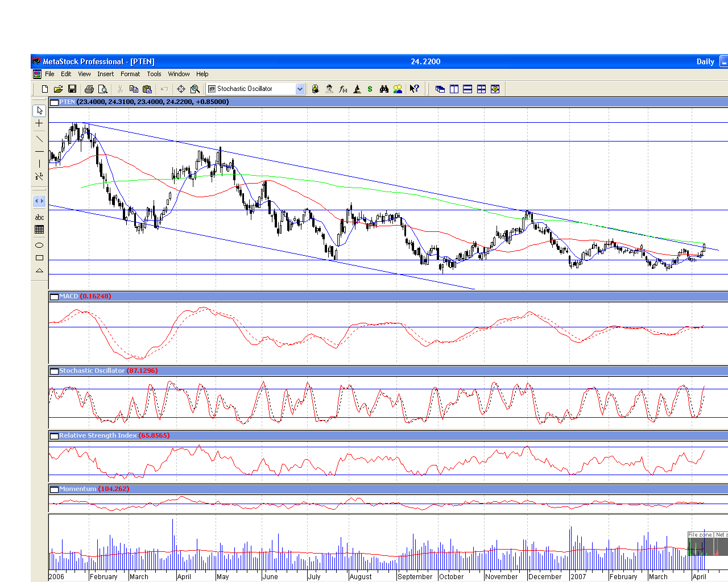Select the abc text annotation tool

click(39, 217)
